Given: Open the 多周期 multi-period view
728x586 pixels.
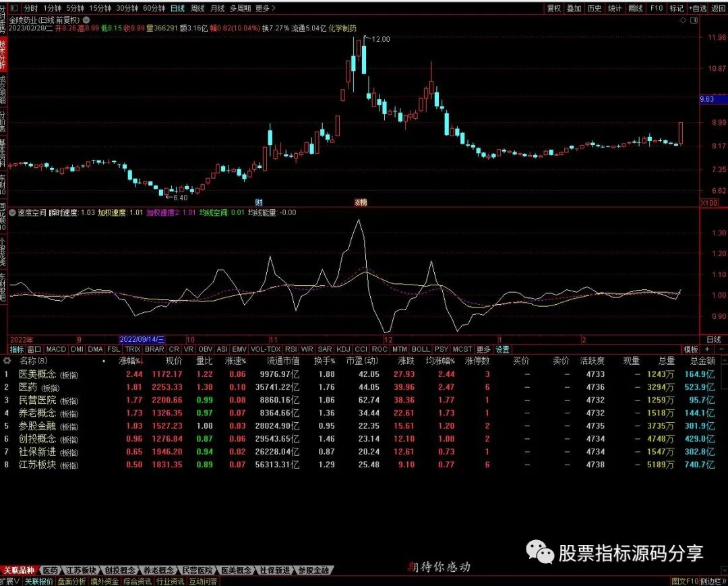Looking at the screenshot, I should (x=239, y=8).
